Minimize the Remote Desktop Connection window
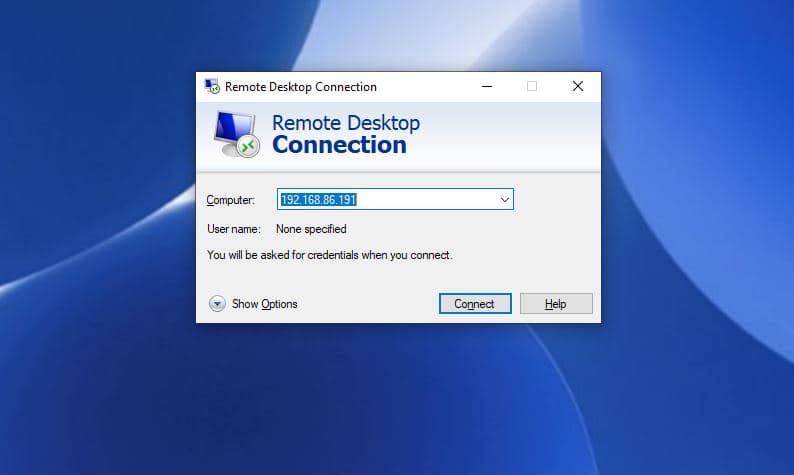This screenshot has width=794, height=475. point(487,86)
